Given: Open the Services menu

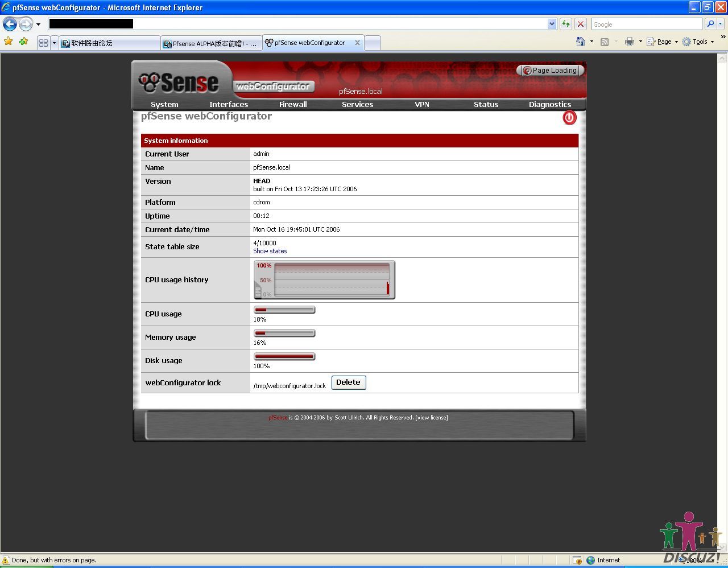Looking at the screenshot, I should tap(357, 104).
